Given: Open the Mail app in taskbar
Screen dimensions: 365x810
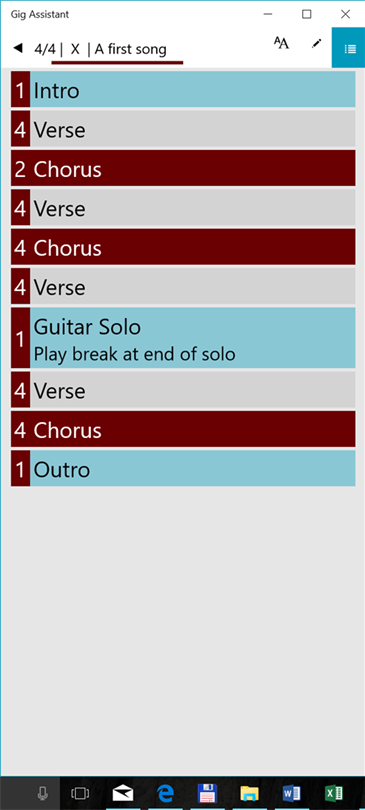Looking at the screenshot, I should coord(123,793).
